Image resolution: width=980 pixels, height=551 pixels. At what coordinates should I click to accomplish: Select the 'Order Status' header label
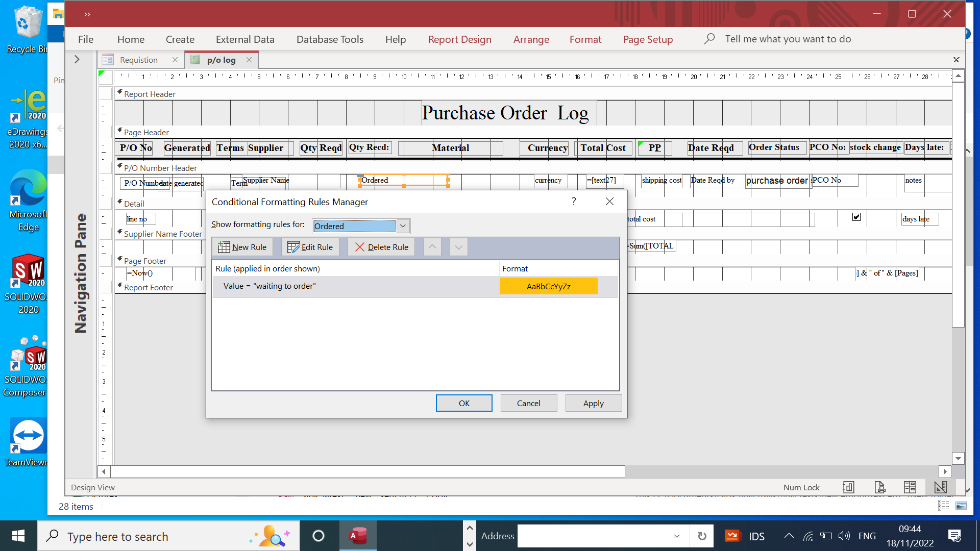[777, 147]
